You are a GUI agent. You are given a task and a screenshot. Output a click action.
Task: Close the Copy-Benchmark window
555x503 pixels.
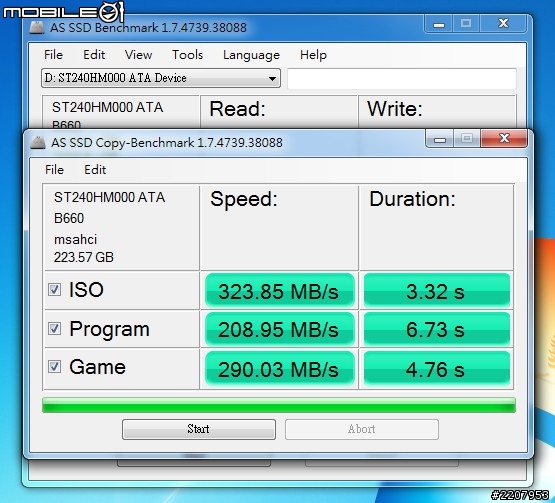click(x=504, y=138)
